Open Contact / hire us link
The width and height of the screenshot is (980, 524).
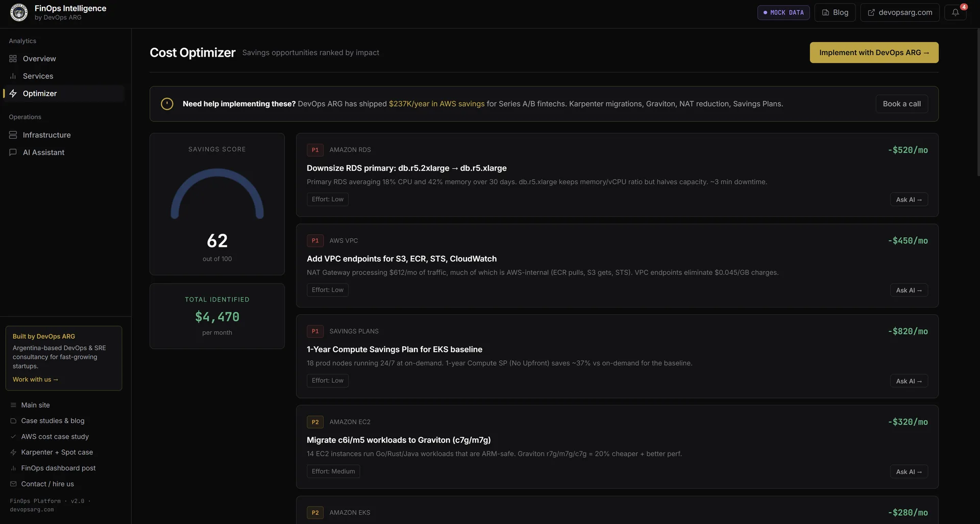[x=47, y=484]
